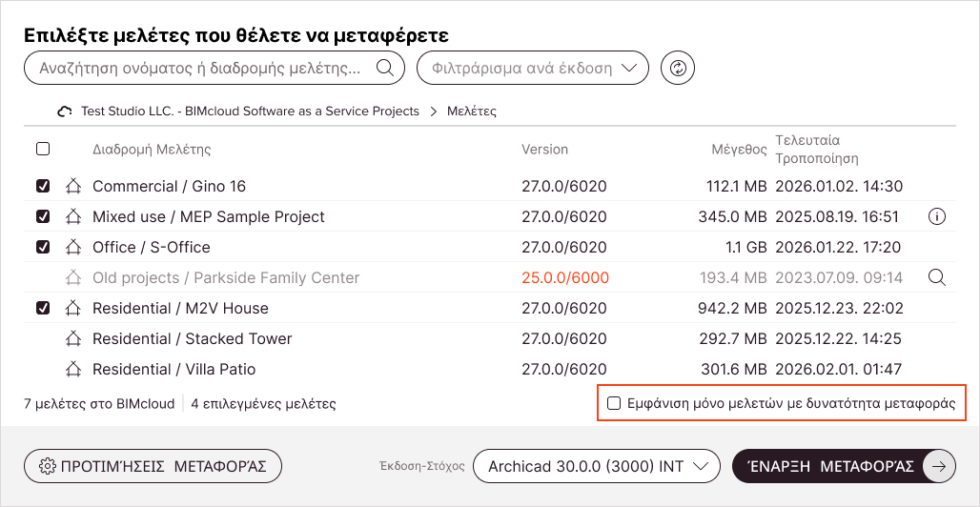Image resolution: width=980 pixels, height=507 pixels.
Task: Toggle the select-all checkbox in table header
Action: pyautogui.click(x=43, y=149)
